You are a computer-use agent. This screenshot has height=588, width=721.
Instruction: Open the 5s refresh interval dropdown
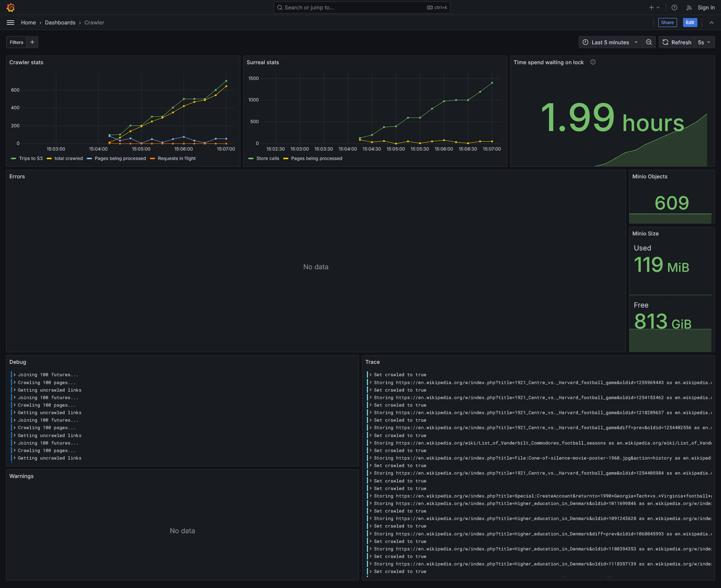704,42
